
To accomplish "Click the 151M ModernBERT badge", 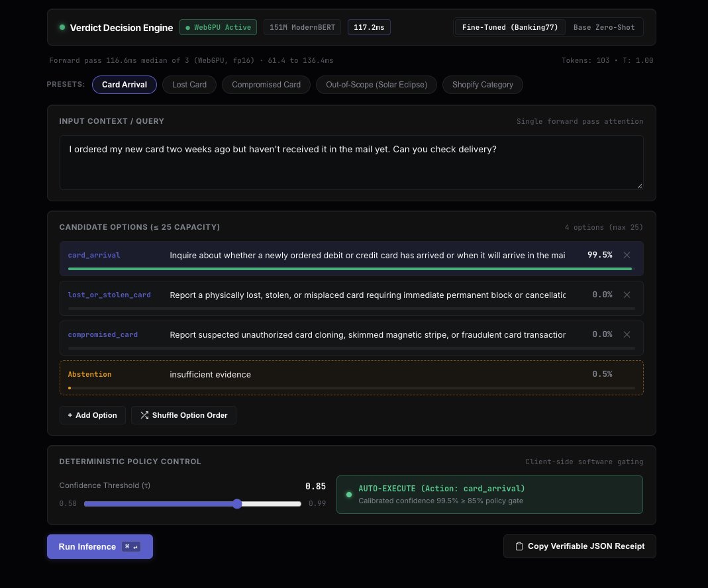I will pos(302,28).
